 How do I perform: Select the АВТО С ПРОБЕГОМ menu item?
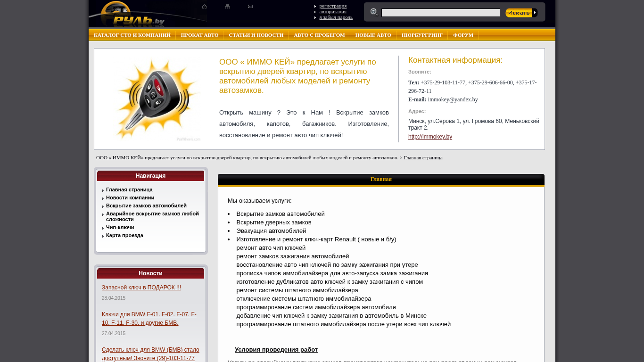[x=319, y=35]
